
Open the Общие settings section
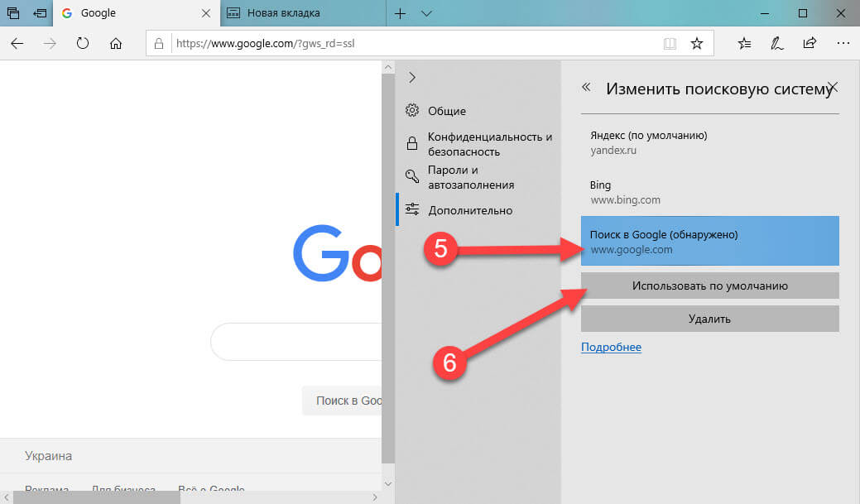click(x=478, y=111)
